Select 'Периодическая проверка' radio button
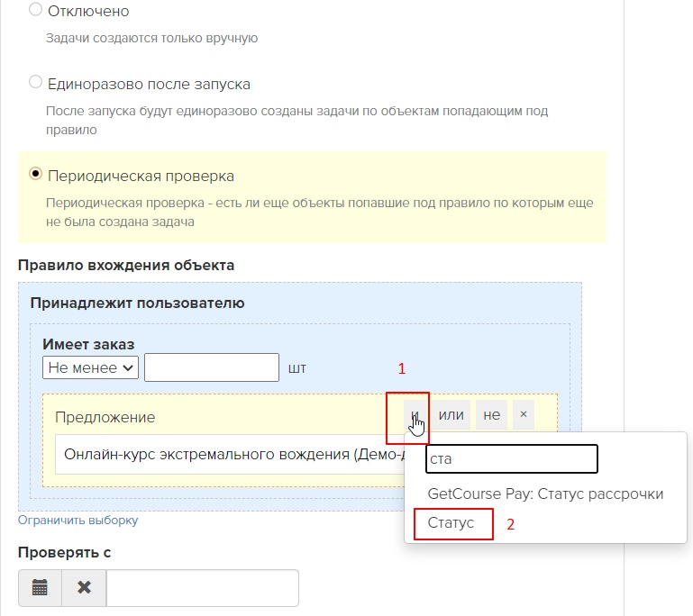This screenshot has width=693, height=616. (x=36, y=174)
